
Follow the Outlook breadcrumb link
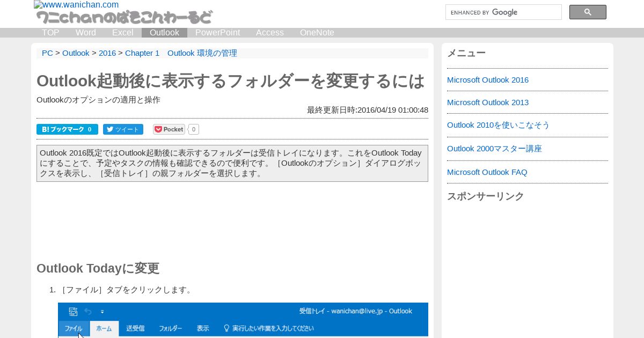[76, 53]
